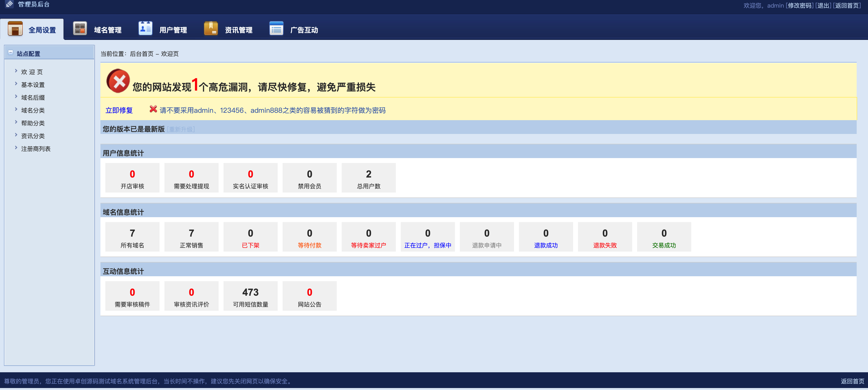This screenshot has width=868, height=390.
Task: Click the 交易成功 stat card
Action: pyautogui.click(x=664, y=237)
